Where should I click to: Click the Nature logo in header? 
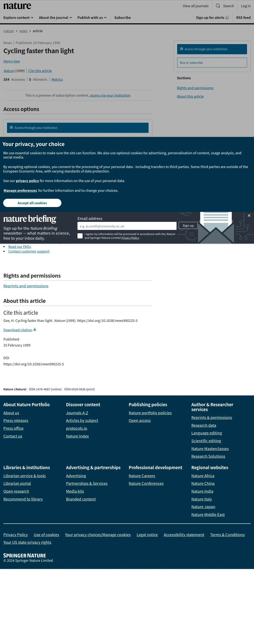click(17, 6)
